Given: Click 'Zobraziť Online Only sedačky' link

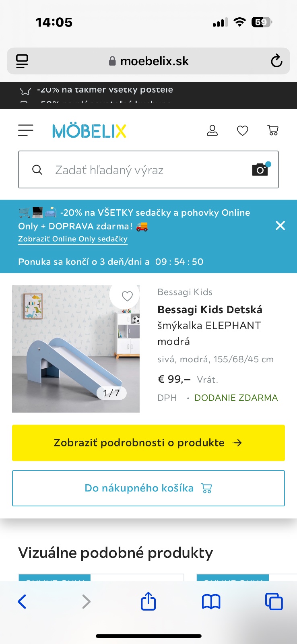Looking at the screenshot, I should 73,239.
